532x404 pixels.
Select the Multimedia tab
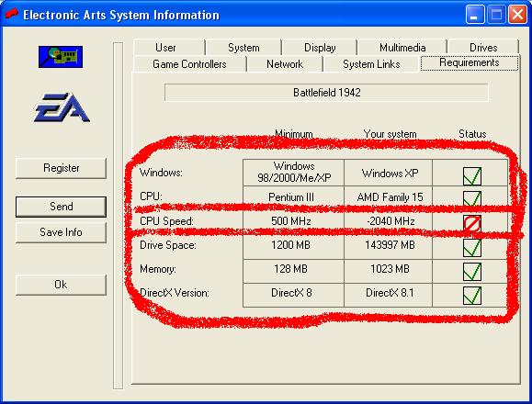pyautogui.click(x=402, y=48)
